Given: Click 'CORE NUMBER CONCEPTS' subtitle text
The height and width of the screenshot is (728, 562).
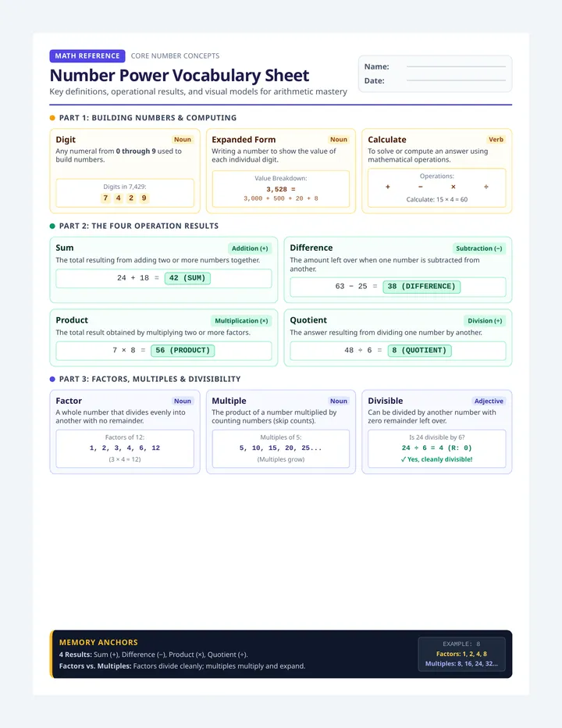Looking at the screenshot, I should click(x=175, y=55).
